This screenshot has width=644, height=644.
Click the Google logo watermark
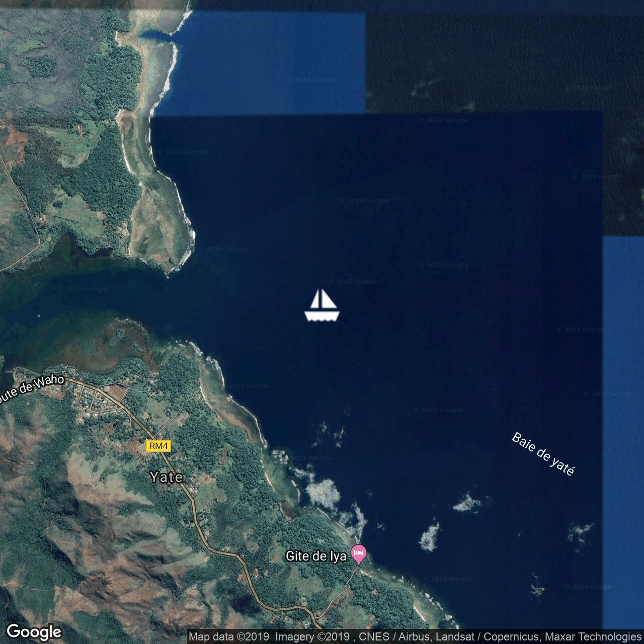[x=34, y=631]
